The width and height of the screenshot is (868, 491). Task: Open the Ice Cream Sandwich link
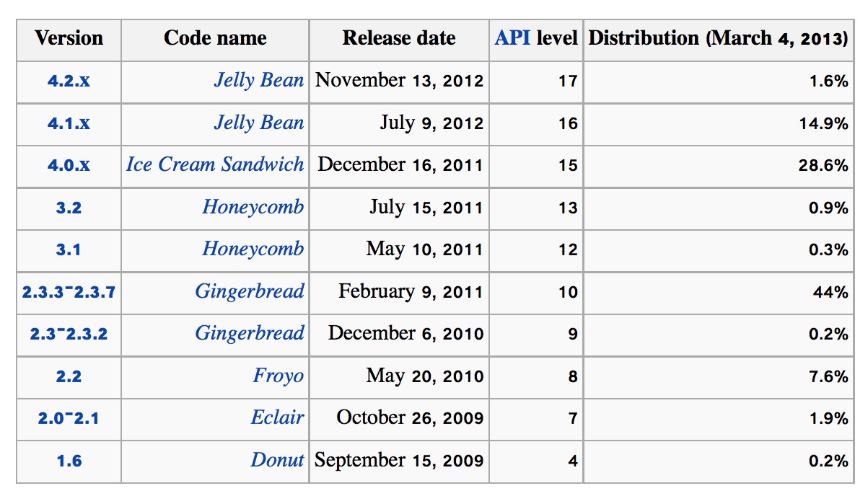[x=215, y=164]
